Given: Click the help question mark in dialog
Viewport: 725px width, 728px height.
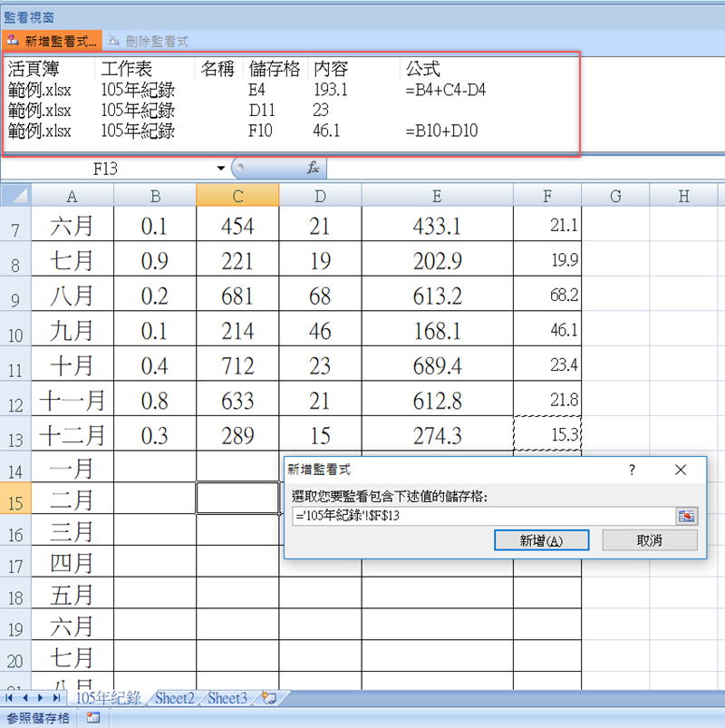Looking at the screenshot, I should [632, 470].
